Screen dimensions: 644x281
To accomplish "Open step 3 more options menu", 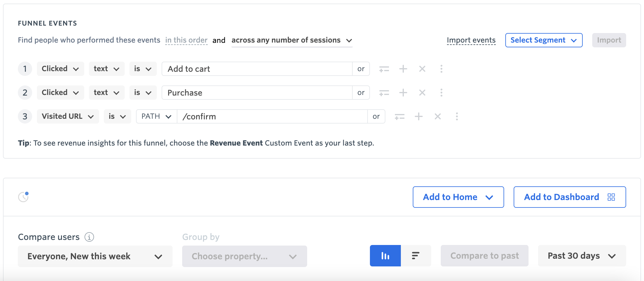I will (x=457, y=116).
